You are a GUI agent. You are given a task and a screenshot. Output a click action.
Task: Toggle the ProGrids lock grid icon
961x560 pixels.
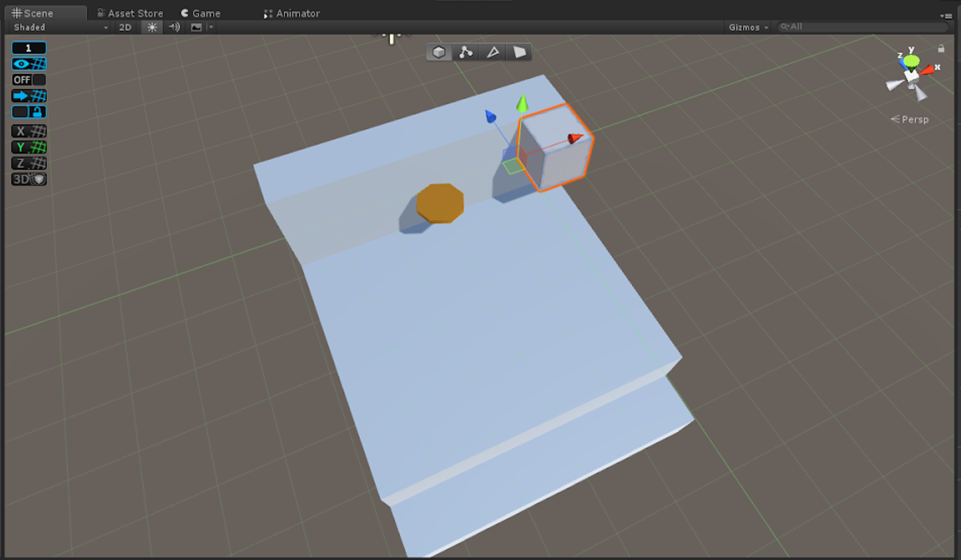point(29,112)
